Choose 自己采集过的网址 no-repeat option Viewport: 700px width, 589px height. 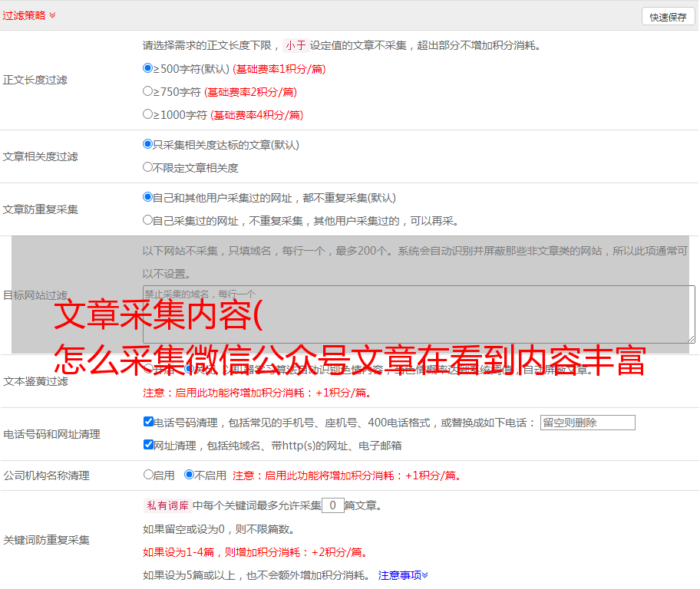[x=148, y=220]
